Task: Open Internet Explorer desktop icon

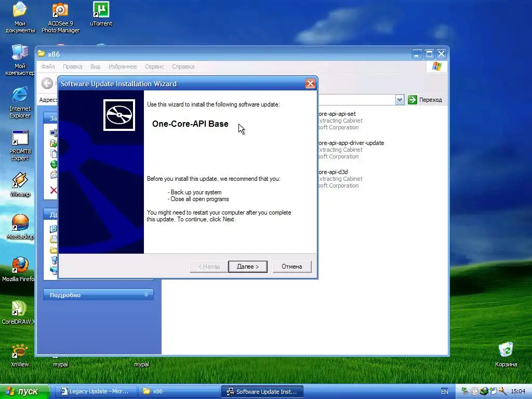Action: pyautogui.click(x=20, y=102)
